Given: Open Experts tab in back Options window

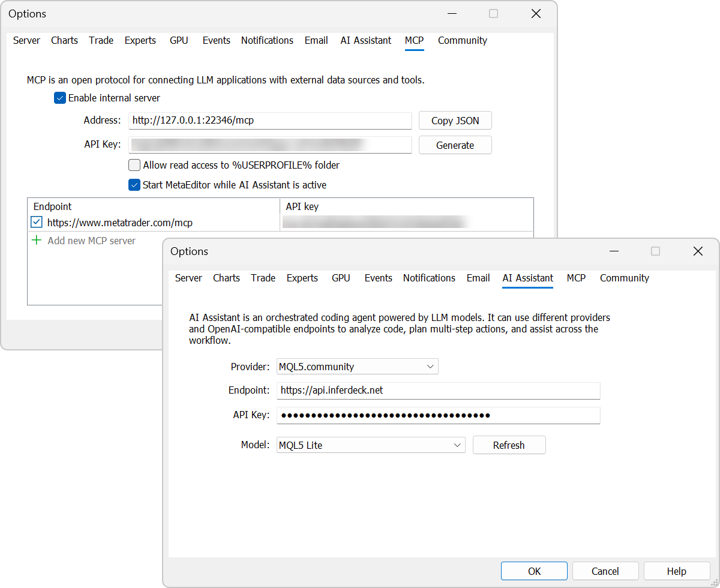Looking at the screenshot, I should pyautogui.click(x=140, y=40).
